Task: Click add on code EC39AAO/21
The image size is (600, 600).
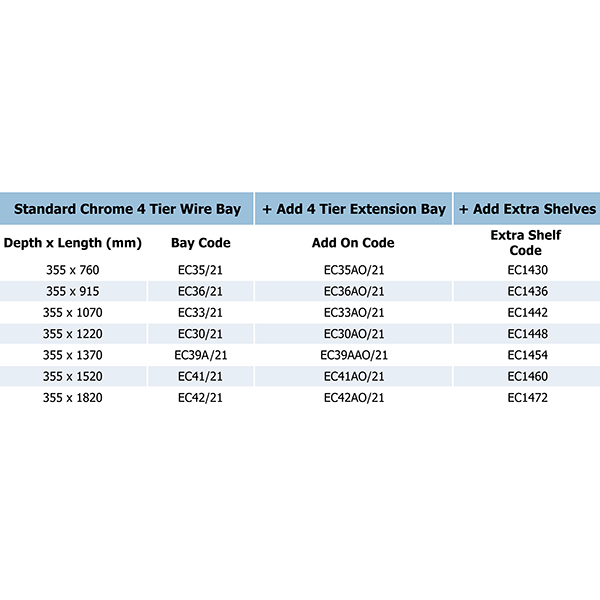Action: pyautogui.click(x=354, y=355)
